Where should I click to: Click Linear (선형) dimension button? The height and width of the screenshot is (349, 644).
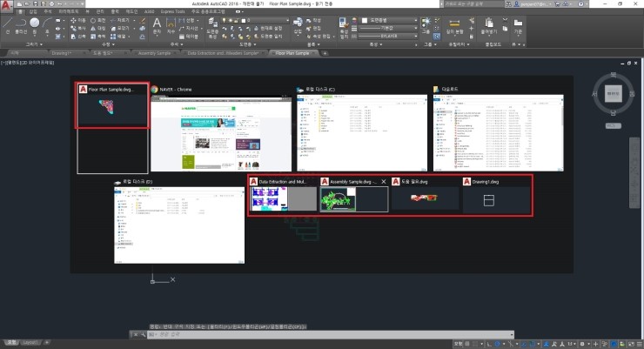pos(190,20)
